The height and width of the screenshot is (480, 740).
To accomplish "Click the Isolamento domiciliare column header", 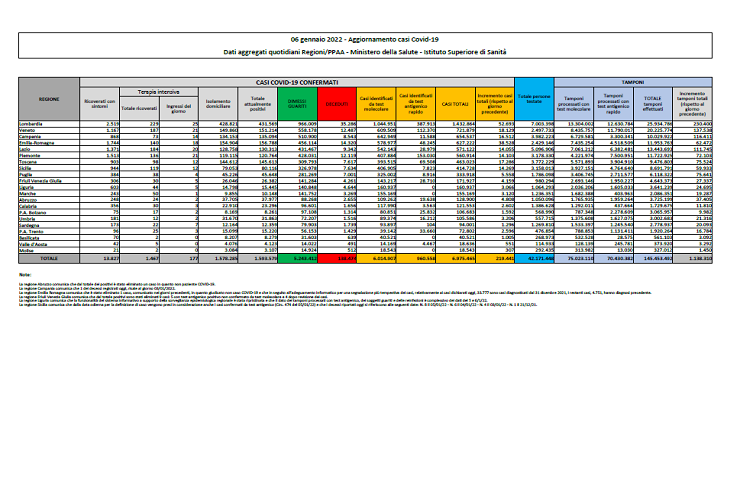I will coord(219,101).
